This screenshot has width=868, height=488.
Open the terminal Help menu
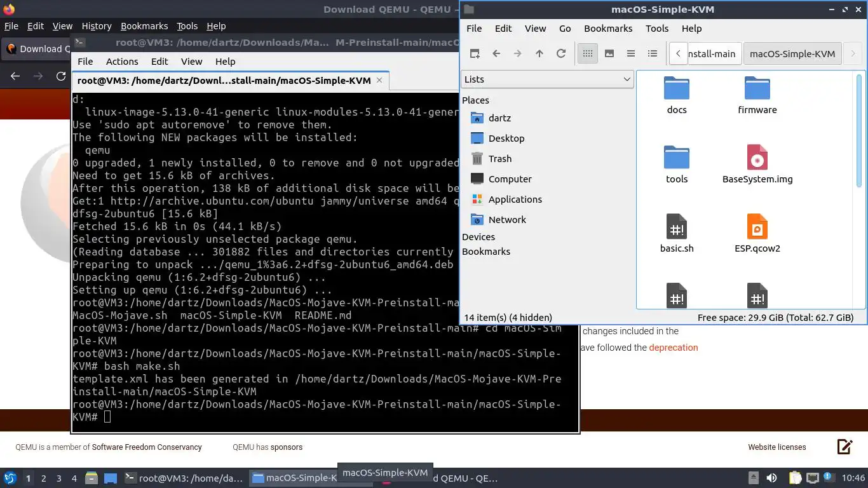click(x=226, y=62)
